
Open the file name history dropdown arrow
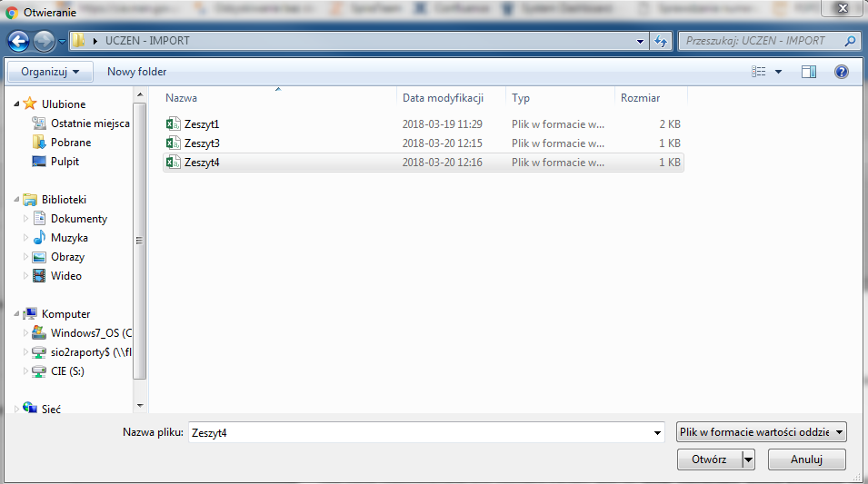658,434
